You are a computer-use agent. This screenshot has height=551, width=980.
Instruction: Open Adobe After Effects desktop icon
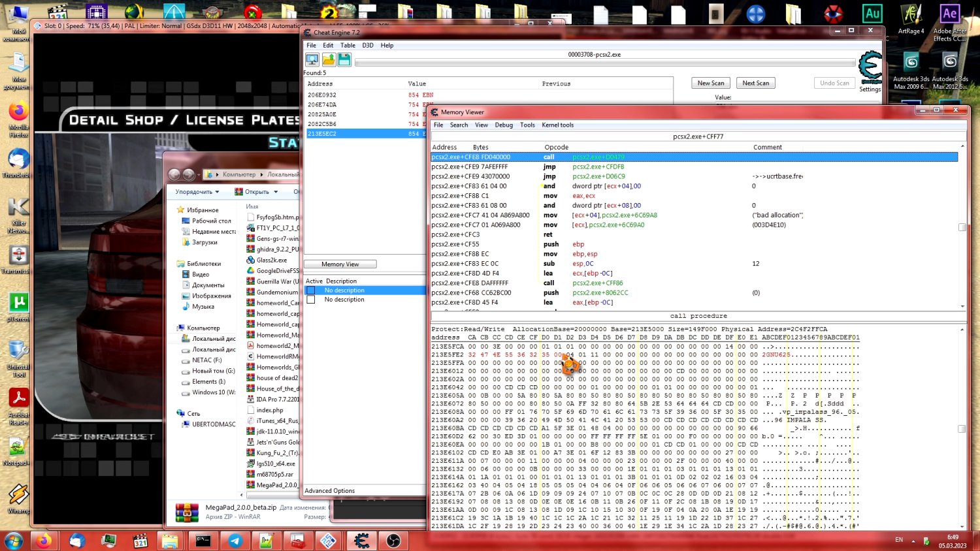click(949, 23)
